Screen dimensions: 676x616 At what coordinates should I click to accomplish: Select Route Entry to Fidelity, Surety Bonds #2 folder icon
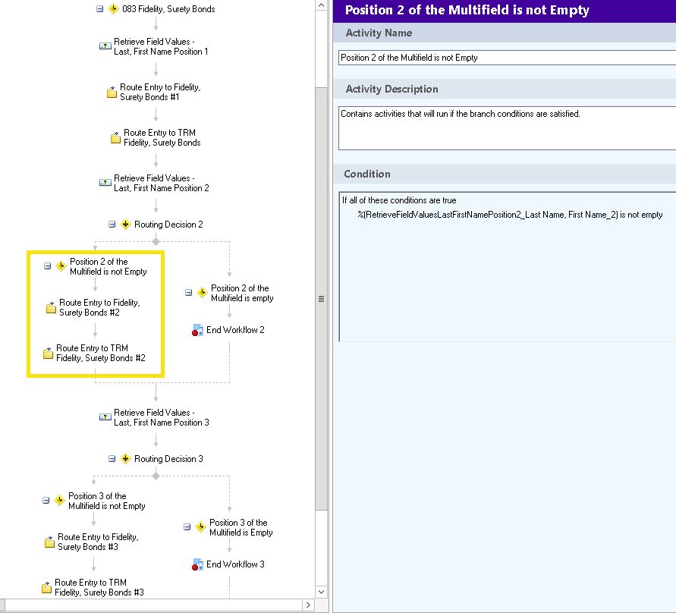[x=51, y=307]
